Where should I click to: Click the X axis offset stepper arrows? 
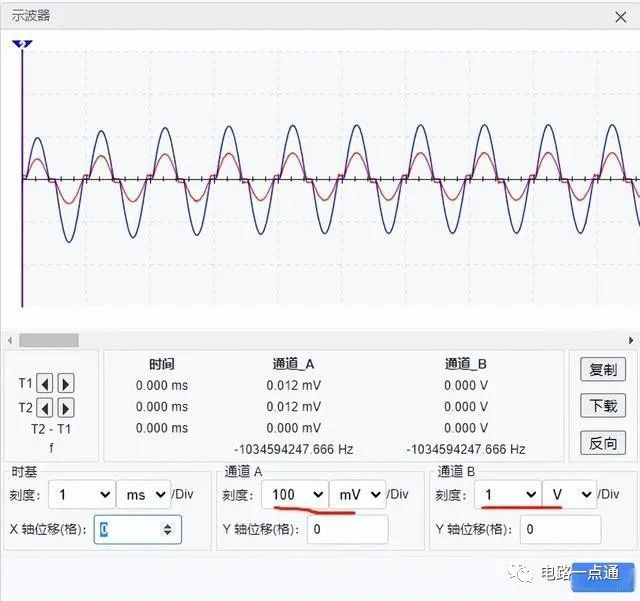pos(167,530)
